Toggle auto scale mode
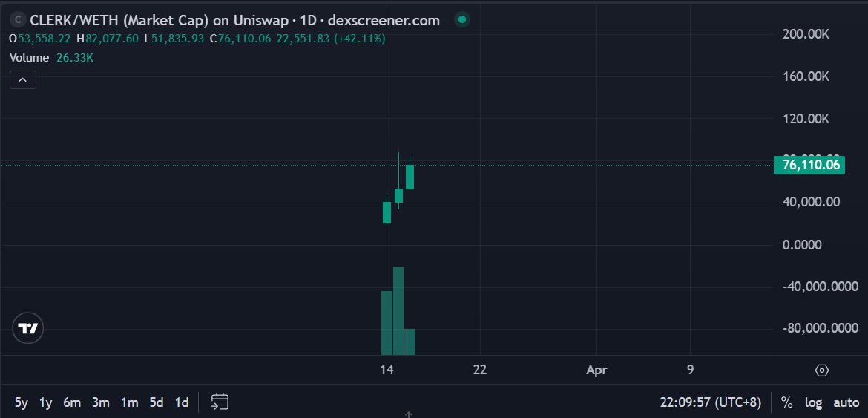Viewport: 868px width, 418px height. point(846,402)
